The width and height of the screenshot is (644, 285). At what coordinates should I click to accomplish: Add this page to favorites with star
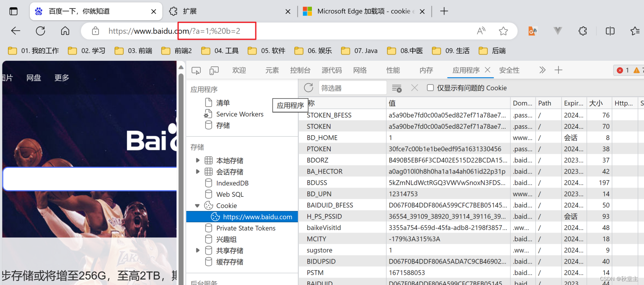pos(504,31)
